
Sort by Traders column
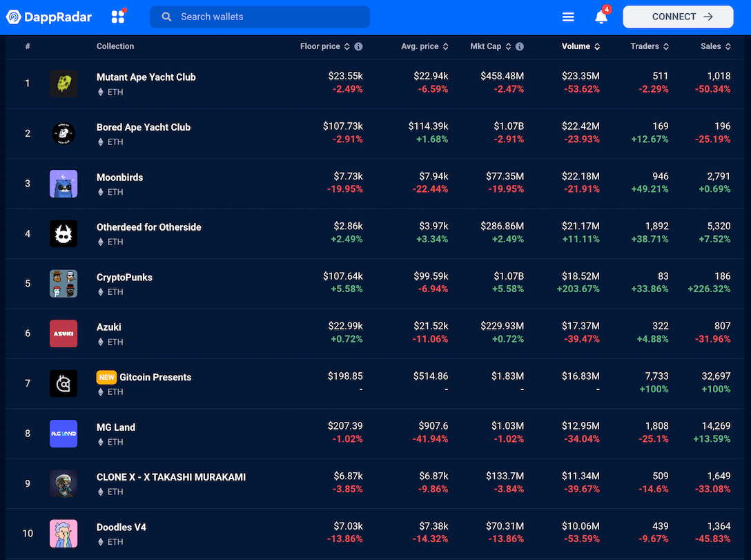(650, 46)
